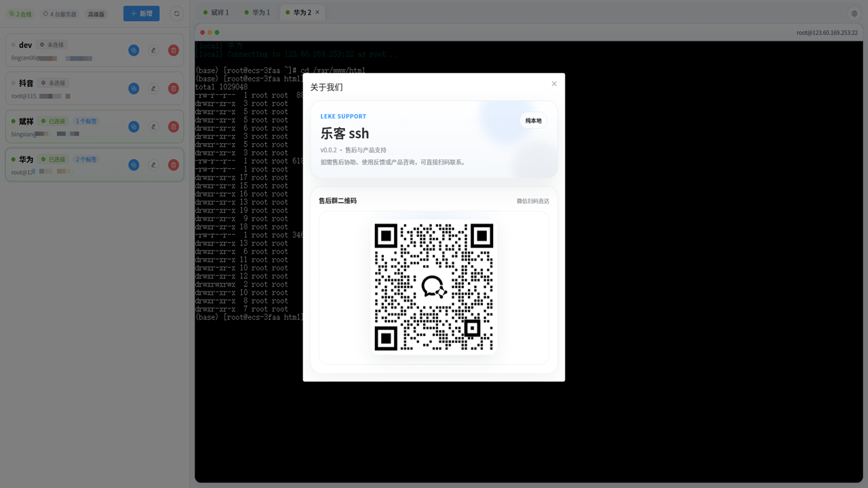Click the blue connect icon for dev
This screenshot has height=488, width=868.
point(134,50)
